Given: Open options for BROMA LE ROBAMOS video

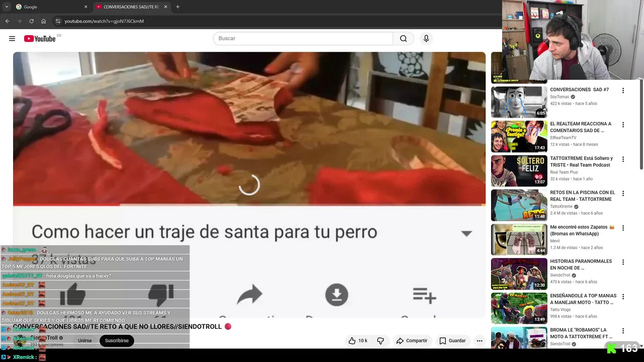Looking at the screenshot, I should click(623, 331).
